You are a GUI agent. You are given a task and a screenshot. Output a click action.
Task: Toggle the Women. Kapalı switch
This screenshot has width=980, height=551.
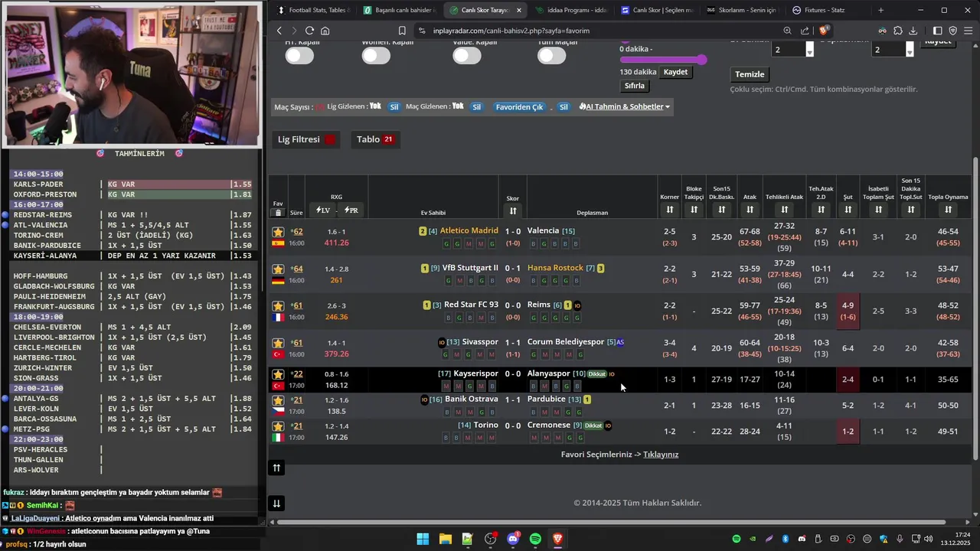point(376,56)
